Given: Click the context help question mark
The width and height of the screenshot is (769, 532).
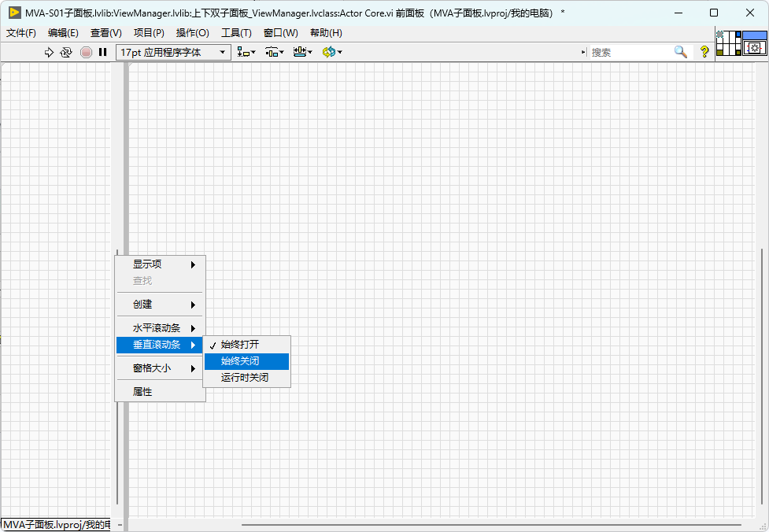Looking at the screenshot, I should (704, 52).
